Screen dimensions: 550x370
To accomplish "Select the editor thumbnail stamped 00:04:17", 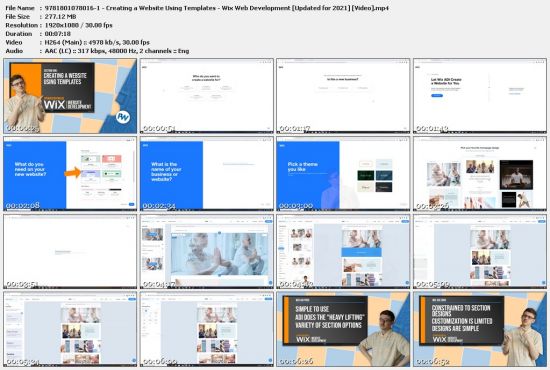I will [x=207, y=252].
